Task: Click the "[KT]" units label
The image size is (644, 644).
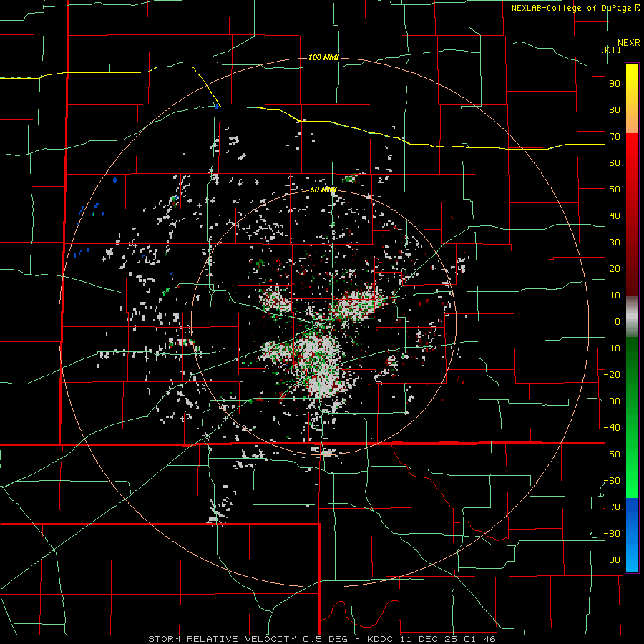Action: [610, 49]
